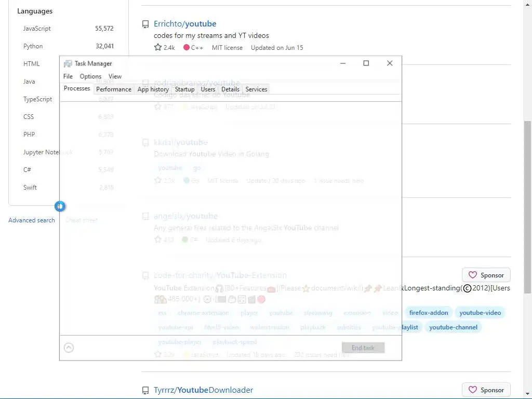Maximize the Task Manager window
Image resolution: width=532 pixels, height=399 pixels.
(x=366, y=63)
